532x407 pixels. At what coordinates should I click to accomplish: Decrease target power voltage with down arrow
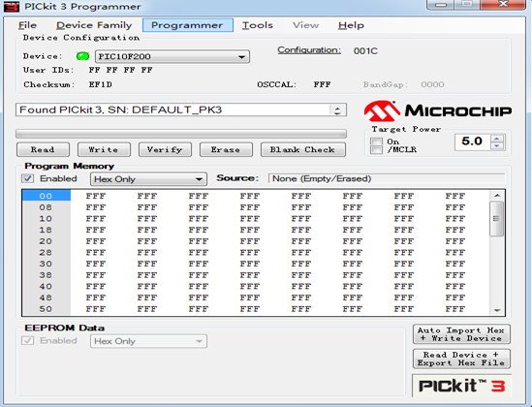coord(497,145)
